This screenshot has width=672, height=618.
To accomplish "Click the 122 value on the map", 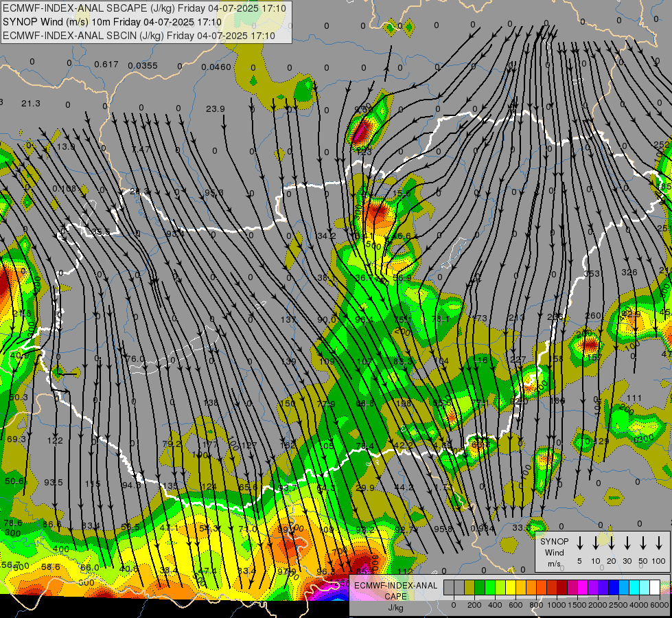I will [55, 440].
